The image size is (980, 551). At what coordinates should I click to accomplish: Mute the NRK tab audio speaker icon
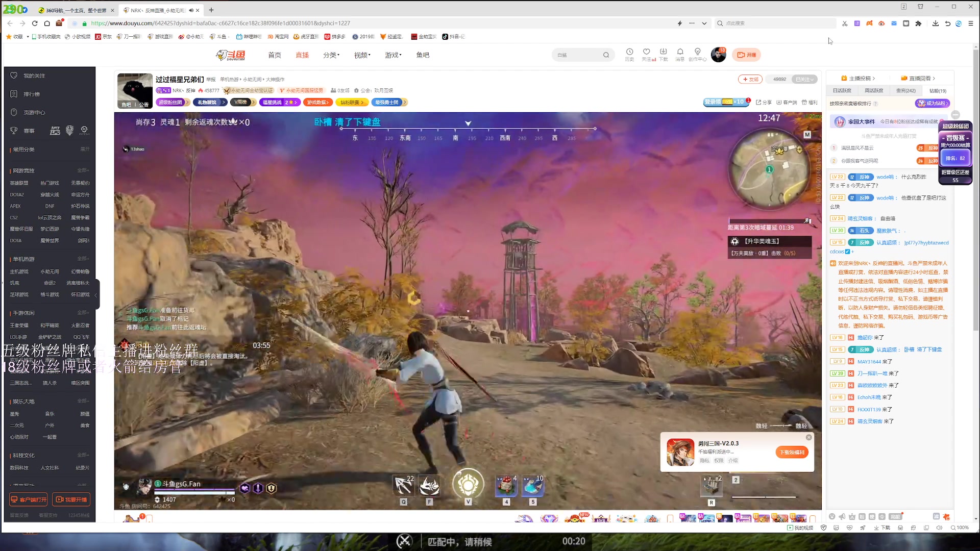(191, 10)
